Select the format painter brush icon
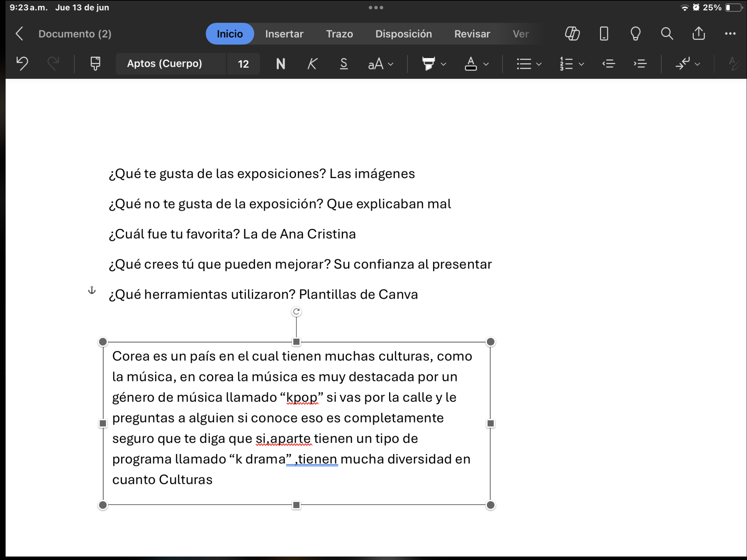 95,64
